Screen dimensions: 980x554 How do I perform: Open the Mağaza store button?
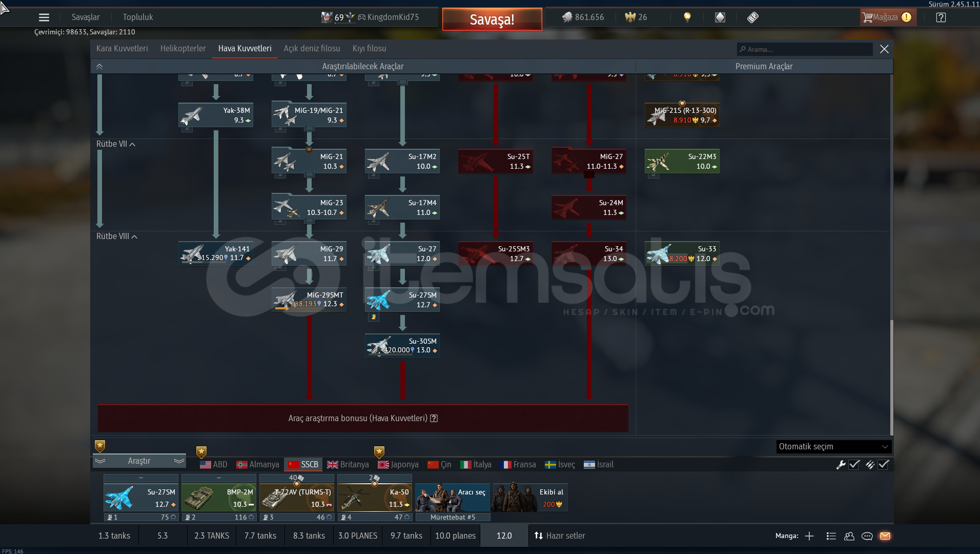click(888, 17)
